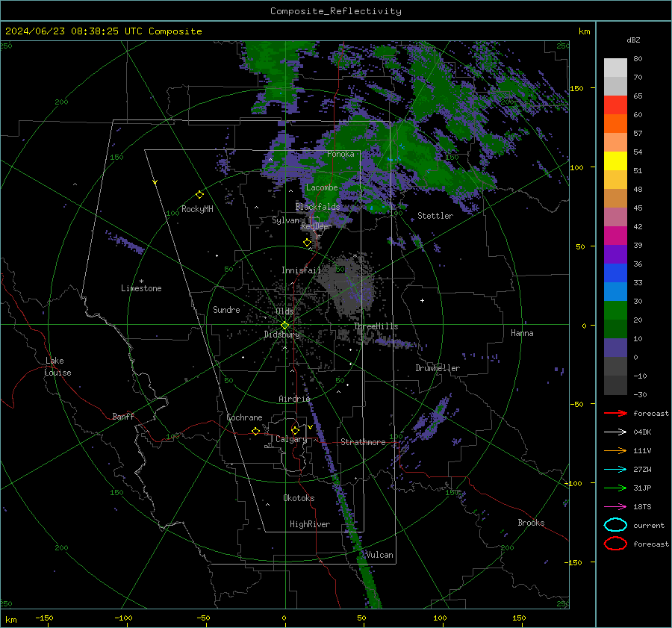Click the 'ThreeHills' map label

(x=376, y=326)
